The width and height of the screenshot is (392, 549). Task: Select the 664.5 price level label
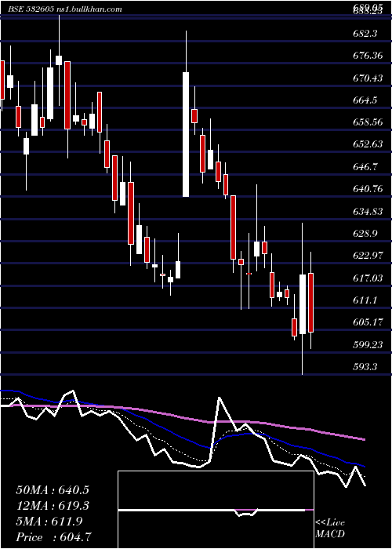pyautogui.click(x=365, y=100)
